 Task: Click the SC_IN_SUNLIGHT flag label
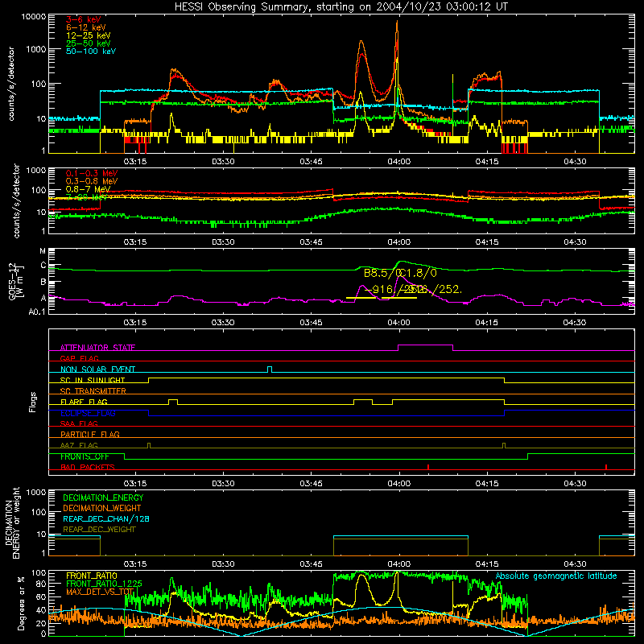pos(93,380)
